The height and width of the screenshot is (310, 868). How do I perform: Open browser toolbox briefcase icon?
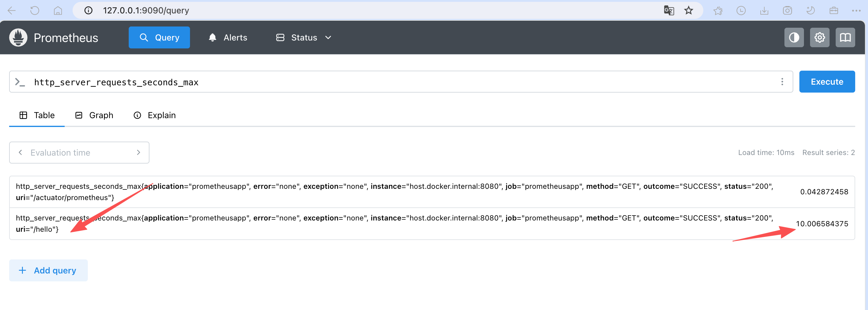(x=834, y=11)
